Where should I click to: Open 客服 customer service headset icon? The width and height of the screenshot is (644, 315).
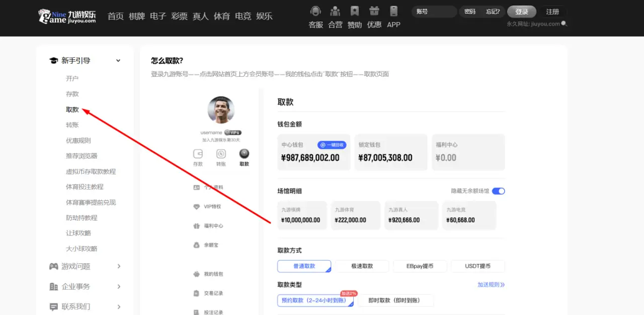pyautogui.click(x=315, y=11)
